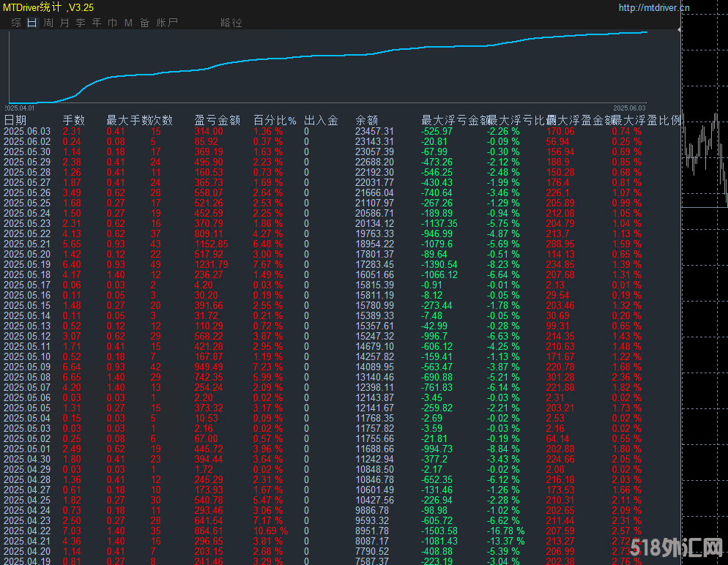This screenshot has height=565, width=728.
Task: Click profit amount 1231.79 on 2025.05.19
Action: [x=211, y=264]
